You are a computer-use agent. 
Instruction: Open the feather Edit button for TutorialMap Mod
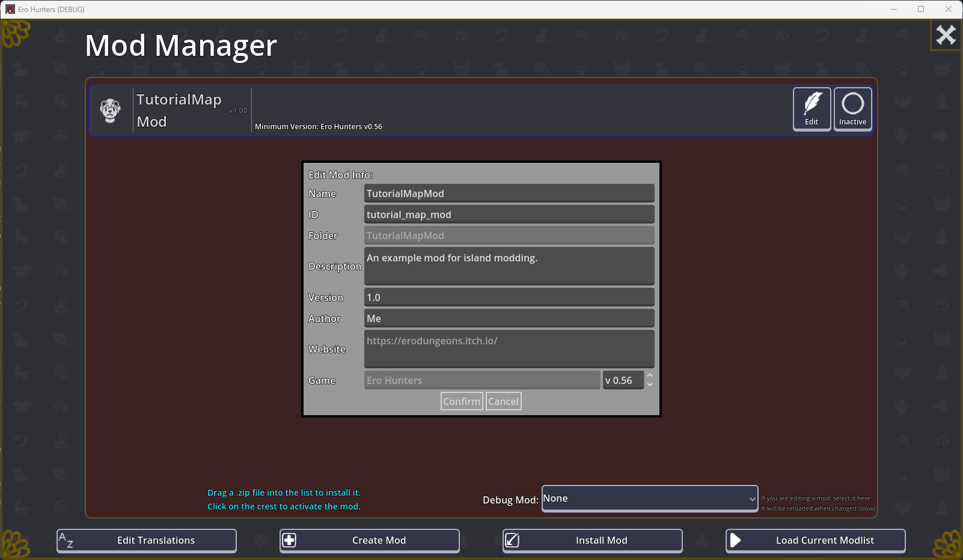pos(812,109)
